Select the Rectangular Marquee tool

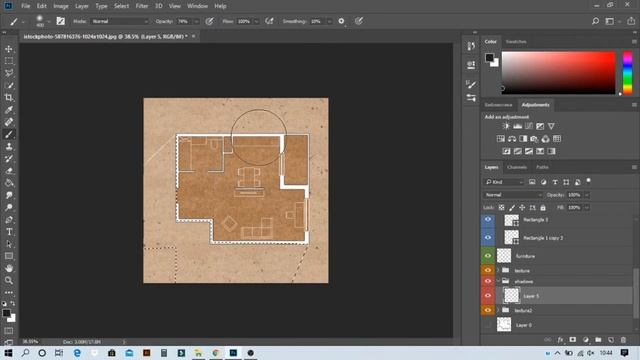click(x=9, y=61)
